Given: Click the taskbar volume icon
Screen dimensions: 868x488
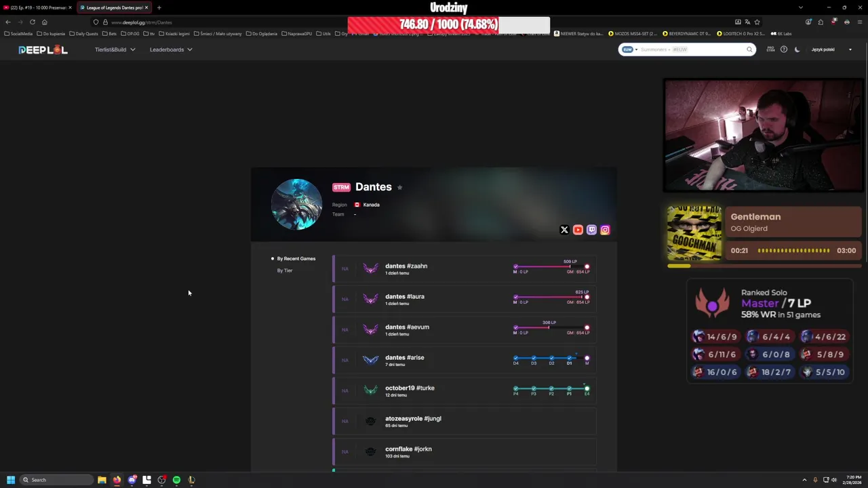Looking at the screenshot, I should 834,480.
